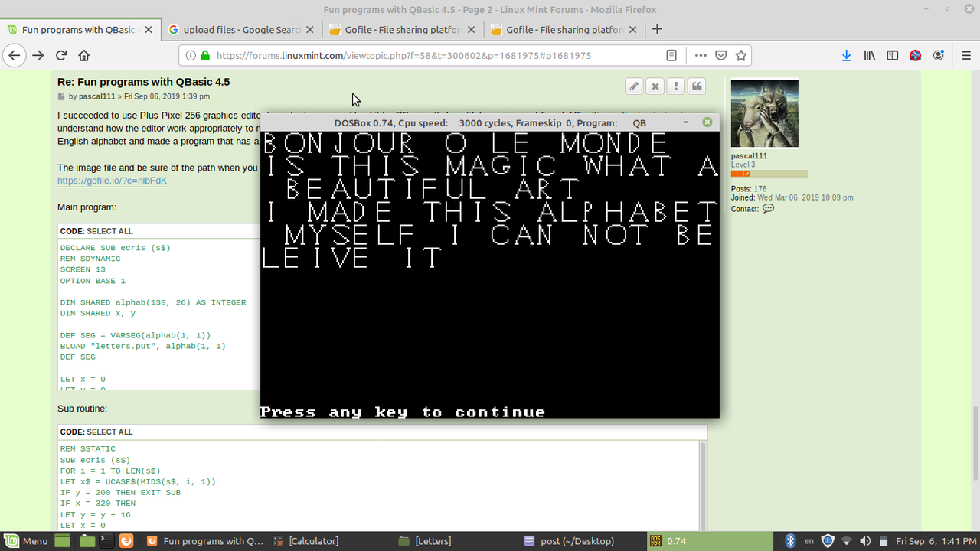The height and width of the screenshot is (551, 980).
Task: Bookmark this page with the star
Action: pyautogui.click(x=740, y=55)
